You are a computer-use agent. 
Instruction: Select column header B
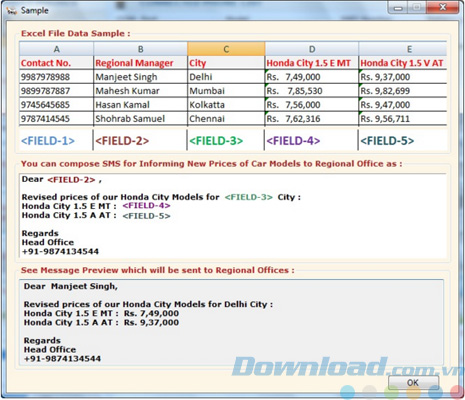click(x=141, y=49)
